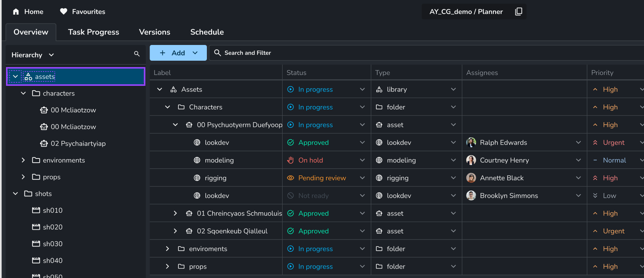Click the hierarchy search magnifier icon

pyautogui.click(x=137, y=54)
